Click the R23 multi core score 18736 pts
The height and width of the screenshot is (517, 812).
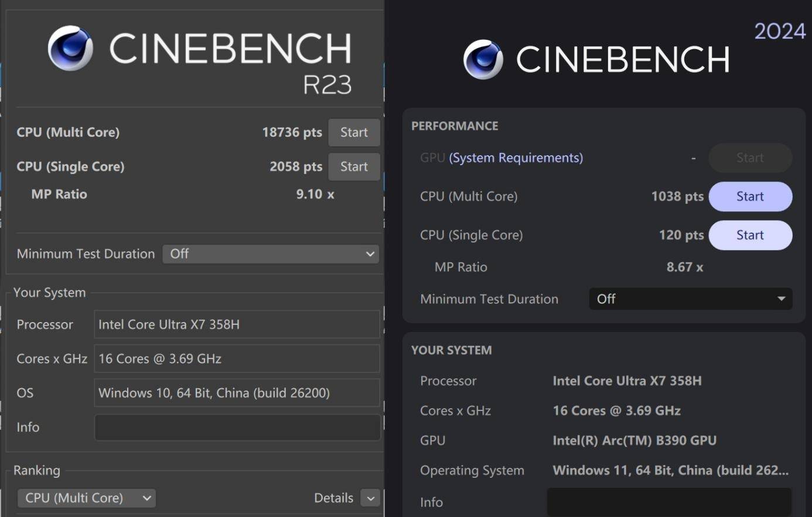pos(292,132)
